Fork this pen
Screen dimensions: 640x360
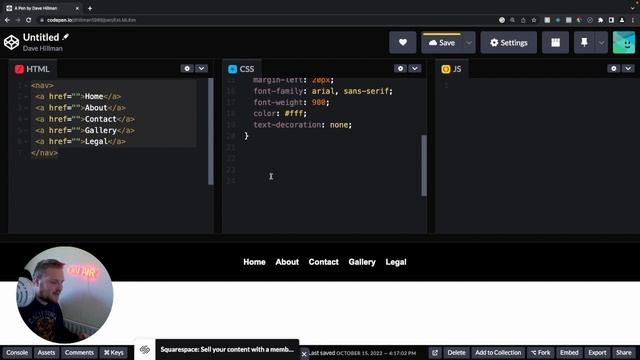point(540,353)
